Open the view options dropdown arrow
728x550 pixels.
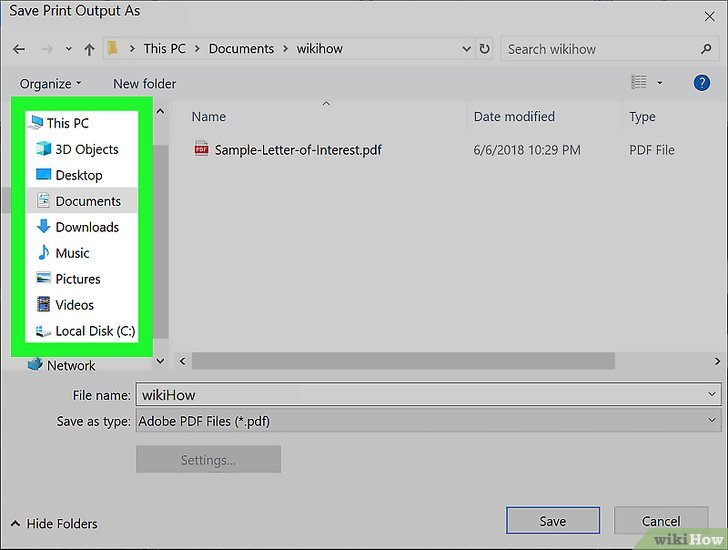pos(659,83)
